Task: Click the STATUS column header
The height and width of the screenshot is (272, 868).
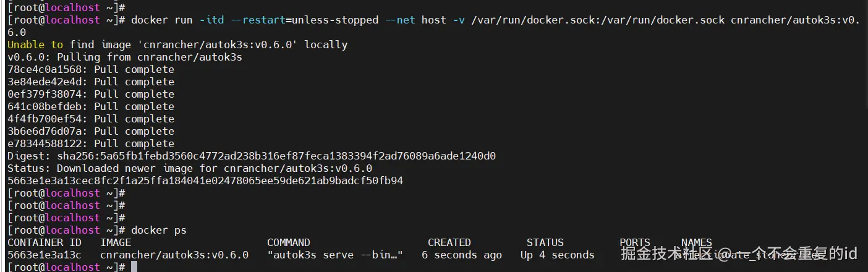Action: pos(545,242)
